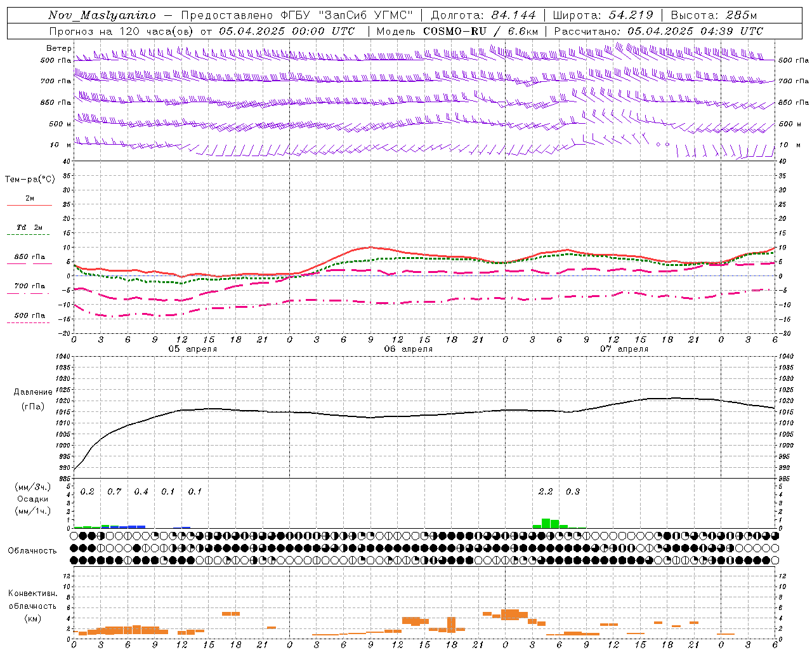Click the (мм/1ч.) unit label
Screen dimensions: 812x650
click(x=32, y=510)
